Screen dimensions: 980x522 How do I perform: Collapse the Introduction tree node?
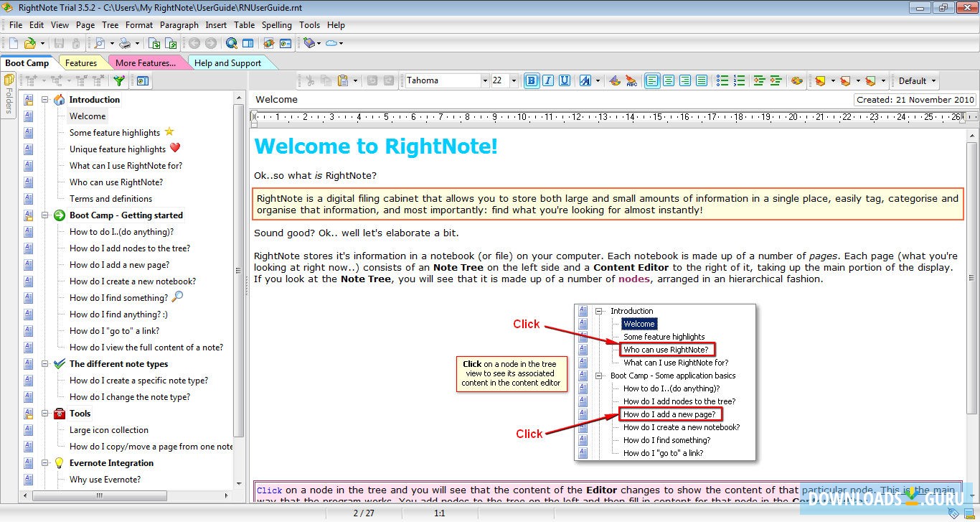[45, 100]
